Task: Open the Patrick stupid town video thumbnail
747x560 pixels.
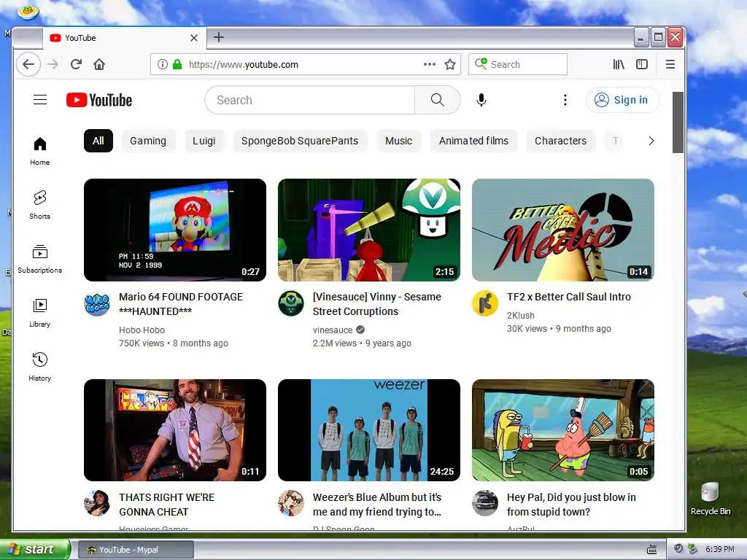Action: [563, 430]
